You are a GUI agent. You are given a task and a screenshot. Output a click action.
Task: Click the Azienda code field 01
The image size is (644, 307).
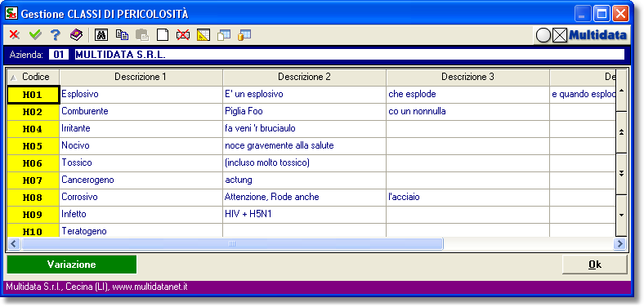58,55
